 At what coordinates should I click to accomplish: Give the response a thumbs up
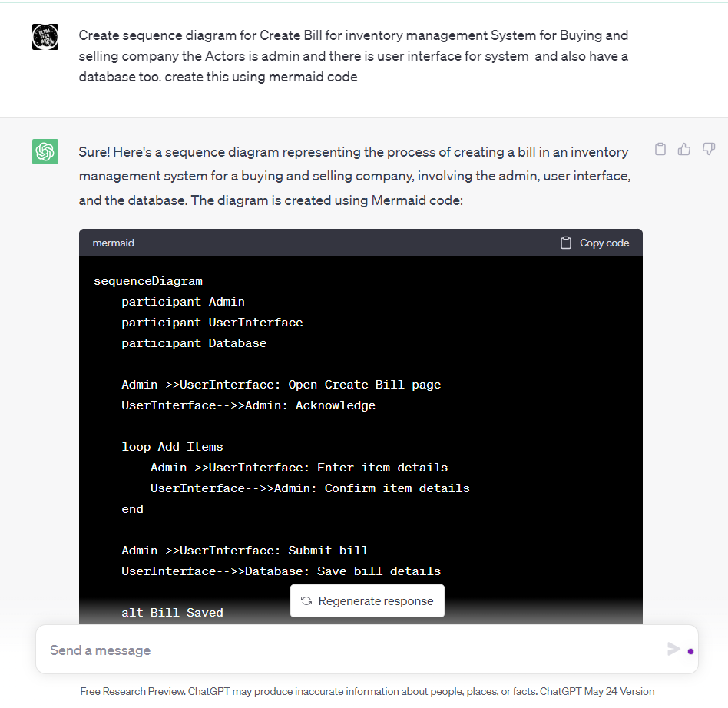click(x=683, y=149)
